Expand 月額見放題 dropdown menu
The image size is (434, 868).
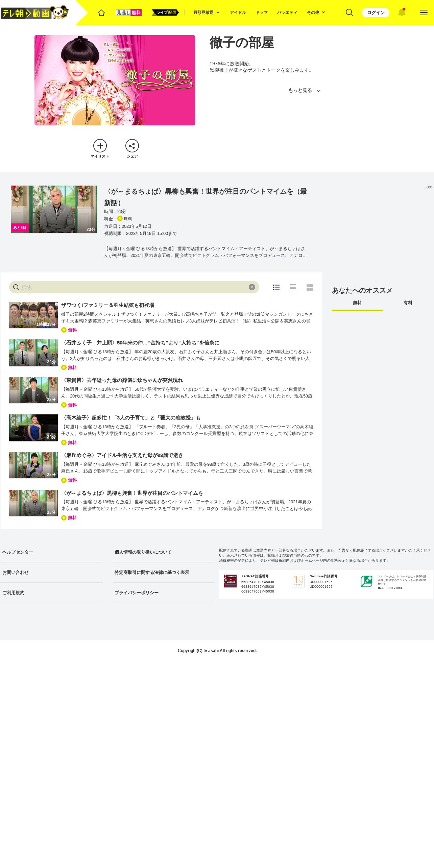pyautogui.click(x=207, y=13)
